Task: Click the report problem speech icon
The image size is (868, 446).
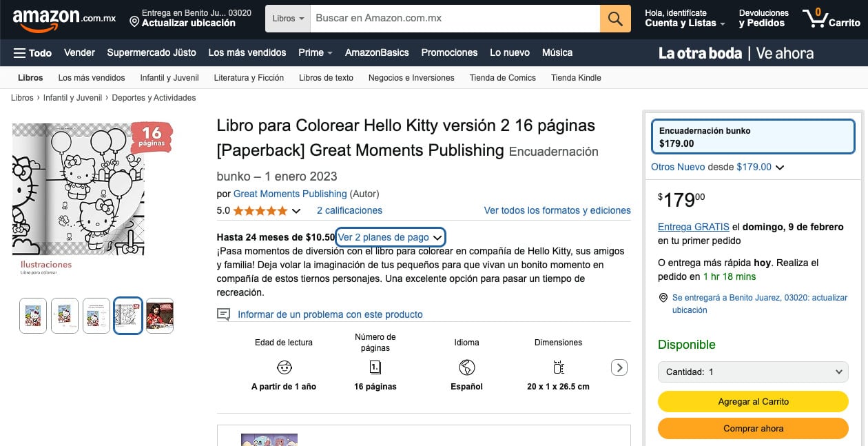Action: [x=223, y=314]
